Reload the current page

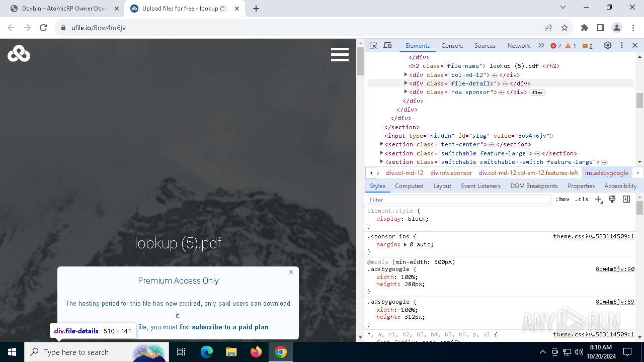43,28
